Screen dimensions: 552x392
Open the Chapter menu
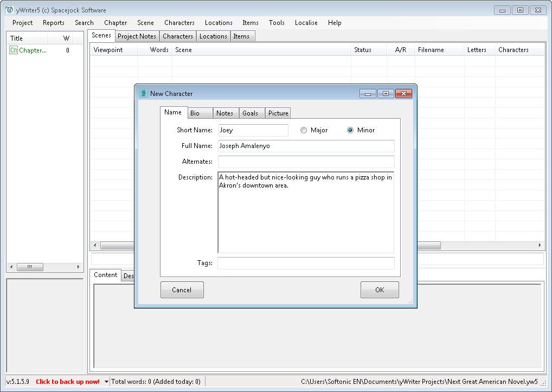(x=115, y=23)
